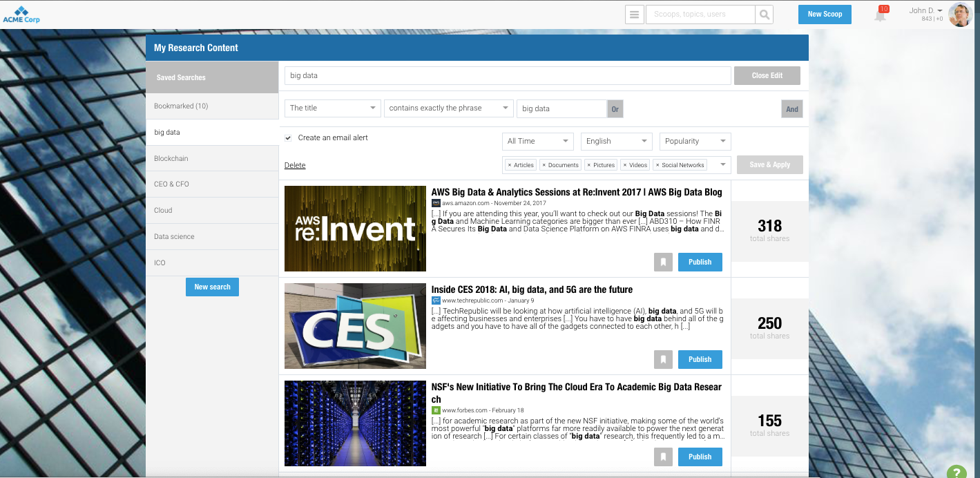Click the Or condition button
Screen dimensions: 980x478
[615, 109]
